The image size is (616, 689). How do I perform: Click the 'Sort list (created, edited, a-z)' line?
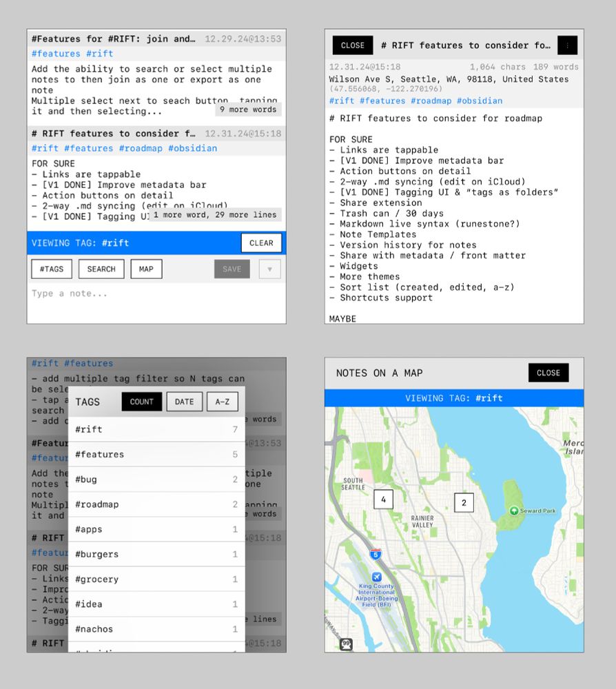(422, 287)
